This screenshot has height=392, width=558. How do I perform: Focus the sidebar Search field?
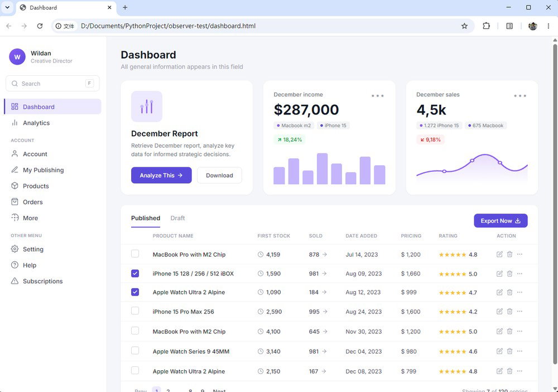(52, 84)
